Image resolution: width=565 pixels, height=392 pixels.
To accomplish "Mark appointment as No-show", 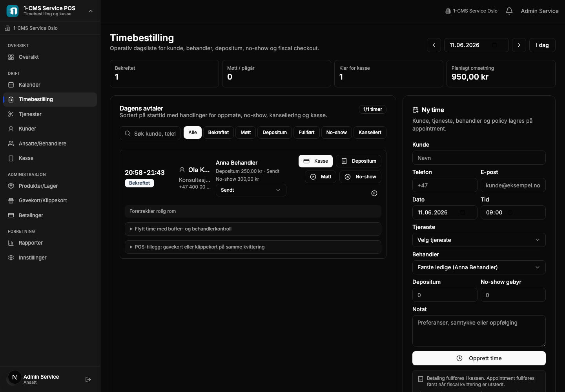I will click(360, 177).
